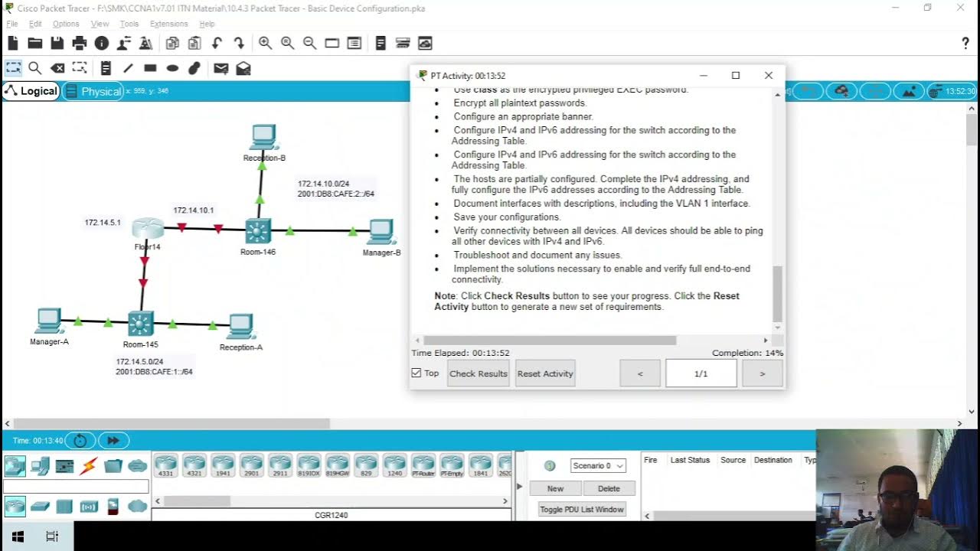Pick the Inspect magnifier tool

(34, 68)
